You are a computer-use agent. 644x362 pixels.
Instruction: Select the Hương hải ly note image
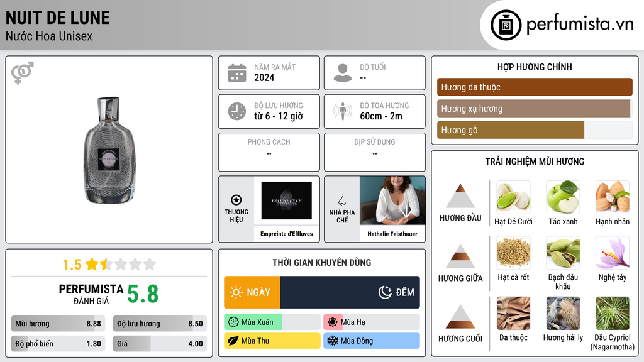pyautogui.click(x=563, y=314)
